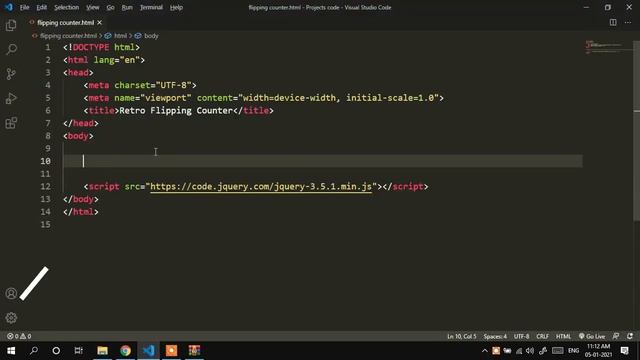The height and width of the screenshot is (360, 640).
Task: Open notifications bell in status bar
Action: coord(630,336)
